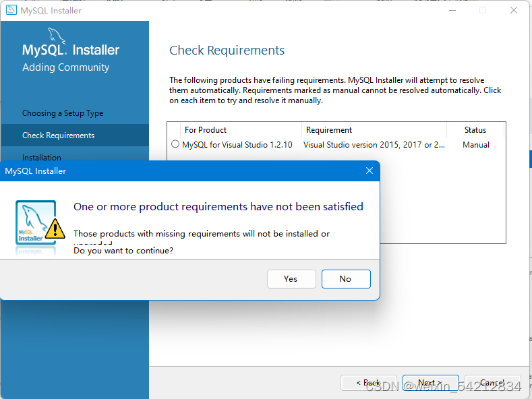This screenshot has width=532, height=399.
Task: Click Yes in the warning dialog
Action: pos(291,279)
